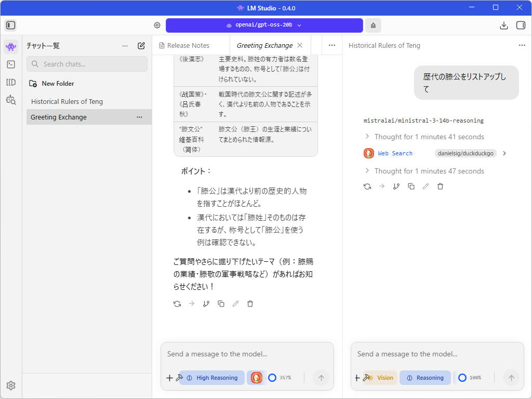
Task: Copy the assistant message in Historical Rulers chat
Action: tap(411, 186)
